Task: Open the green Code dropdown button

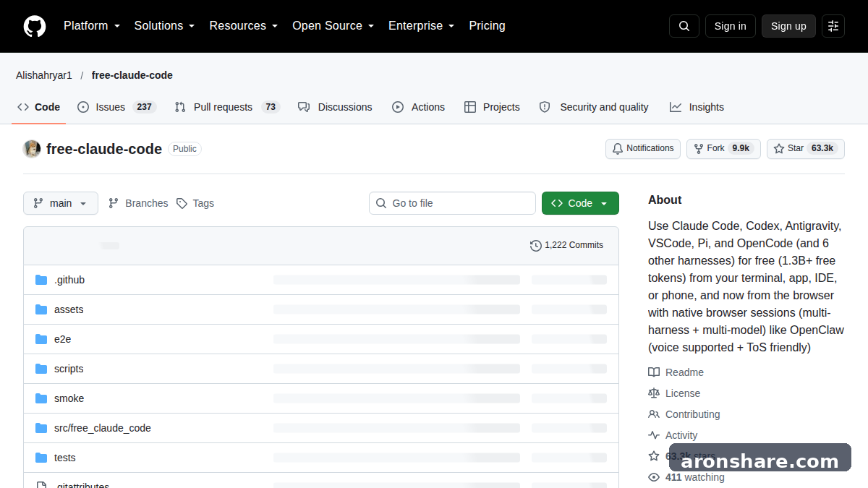Action: point(580,203)
